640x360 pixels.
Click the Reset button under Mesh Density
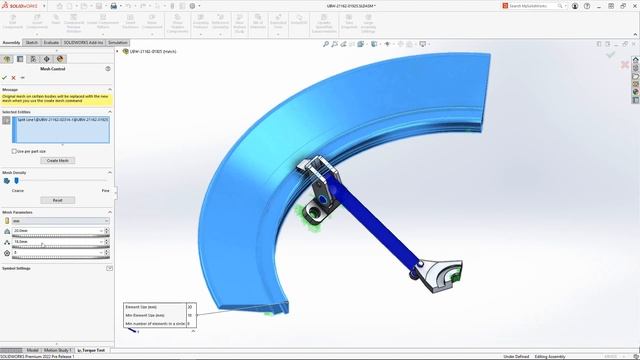[x=58, y=200]
